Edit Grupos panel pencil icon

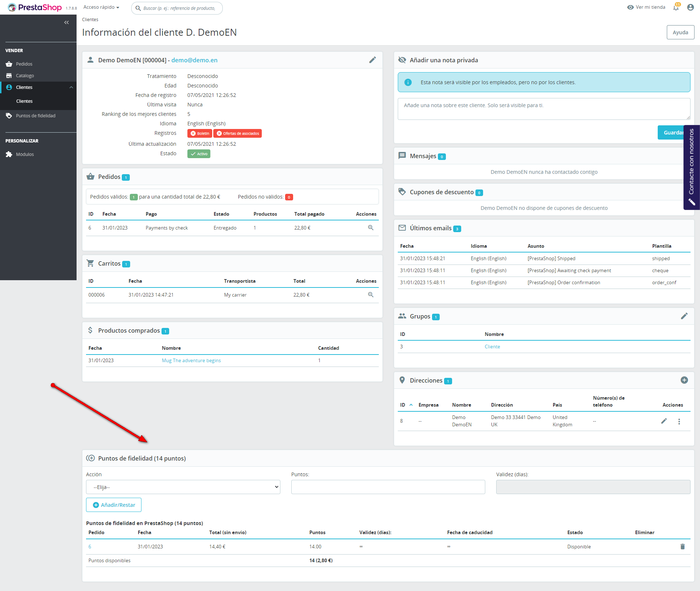(x=684, y=316)
